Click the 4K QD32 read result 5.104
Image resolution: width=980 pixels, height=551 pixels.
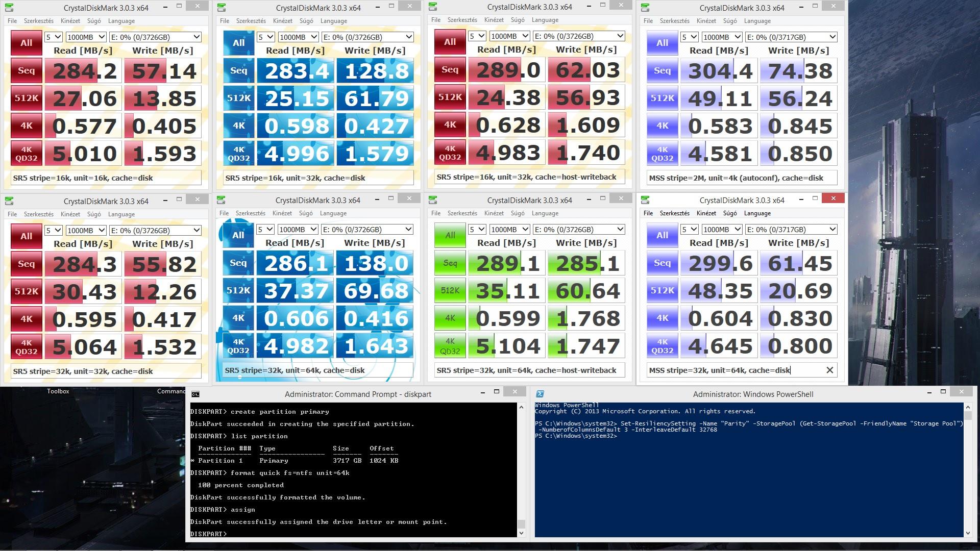[x=507, y=346]
